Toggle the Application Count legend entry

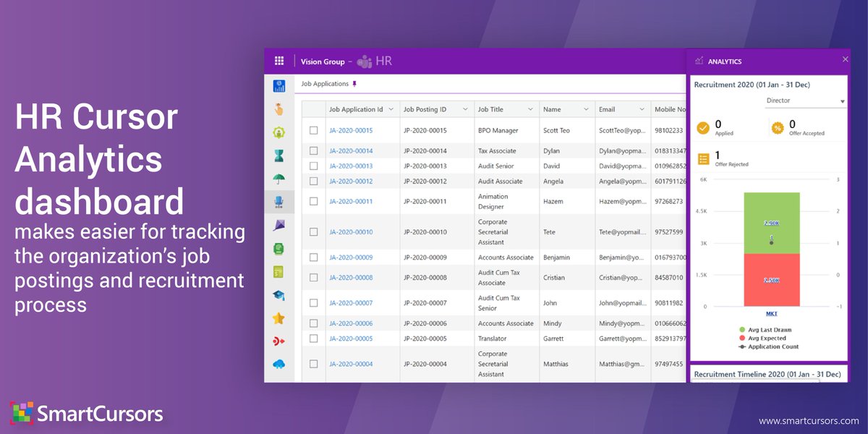[769, 346]
